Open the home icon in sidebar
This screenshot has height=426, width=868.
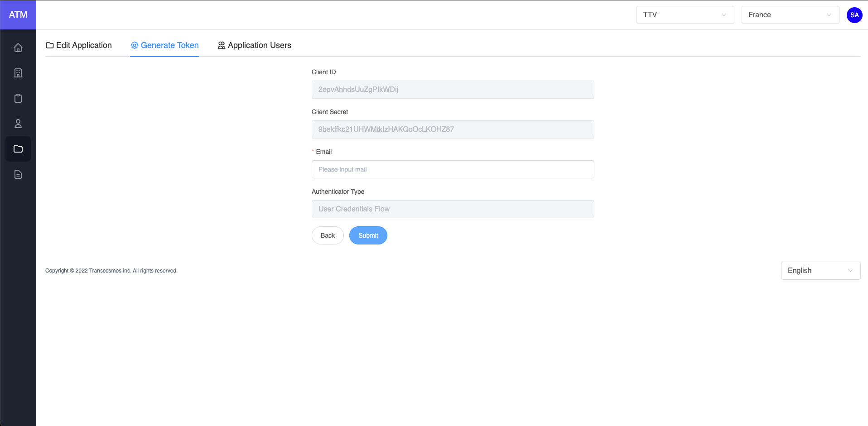pyautogui.click(x=18, y=48)
